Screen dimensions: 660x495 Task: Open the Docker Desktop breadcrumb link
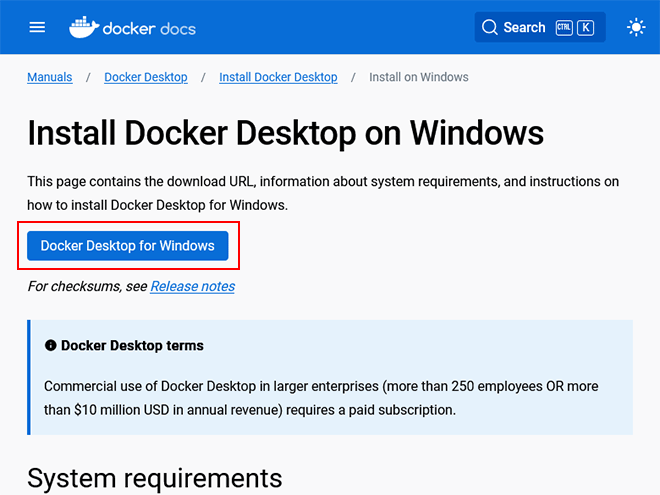[146, 77]
